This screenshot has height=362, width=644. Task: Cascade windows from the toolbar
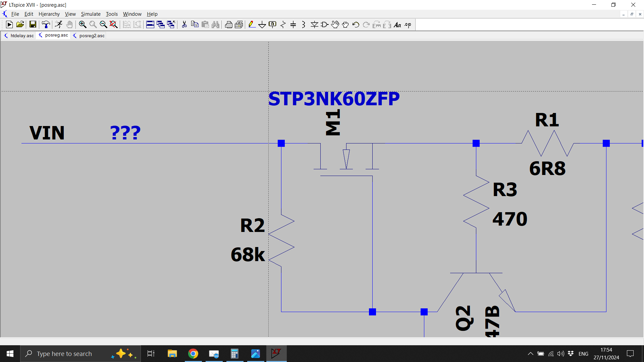coord(161,24)
